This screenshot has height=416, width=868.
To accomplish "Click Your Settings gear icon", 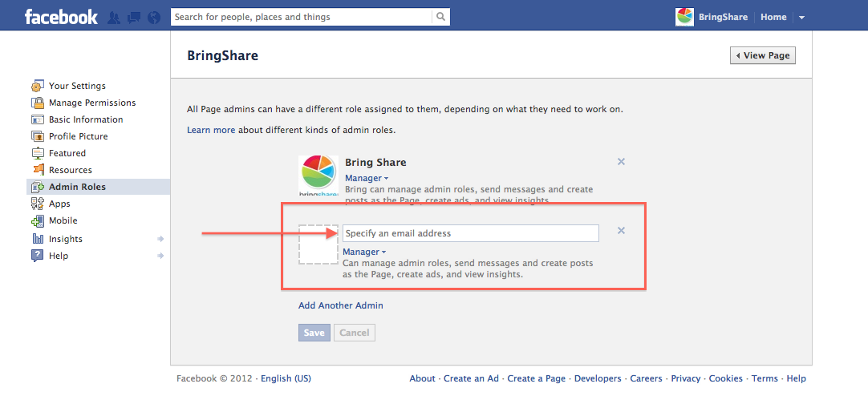I will coord(38,86).
